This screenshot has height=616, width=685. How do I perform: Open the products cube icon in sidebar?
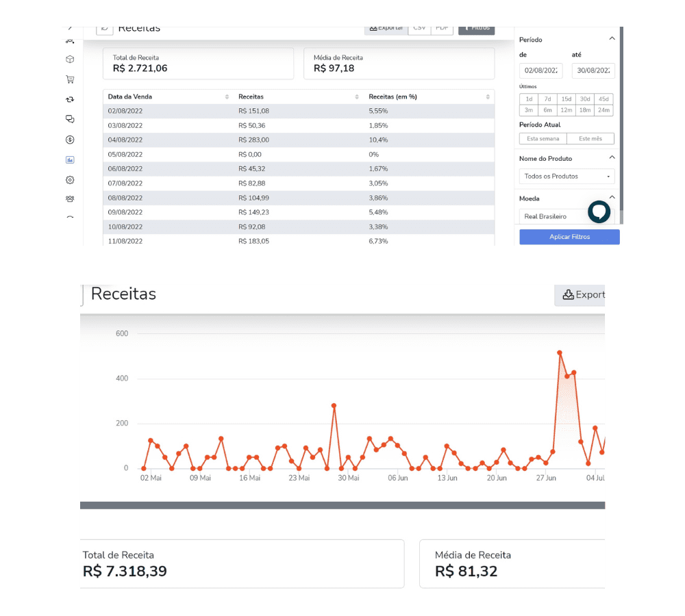tap(70, 60)
